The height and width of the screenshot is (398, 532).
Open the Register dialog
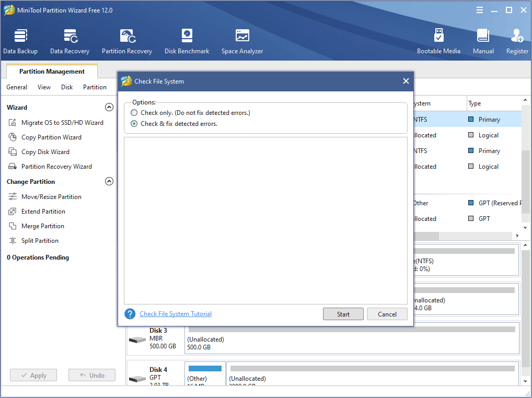pyautogui.click(x=517, y=41)
